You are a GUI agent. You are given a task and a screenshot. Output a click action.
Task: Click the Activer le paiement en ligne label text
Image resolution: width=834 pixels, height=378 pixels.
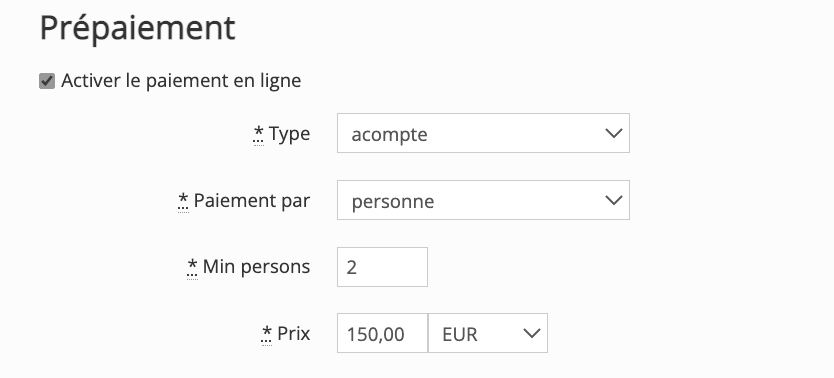pos(181,81)
